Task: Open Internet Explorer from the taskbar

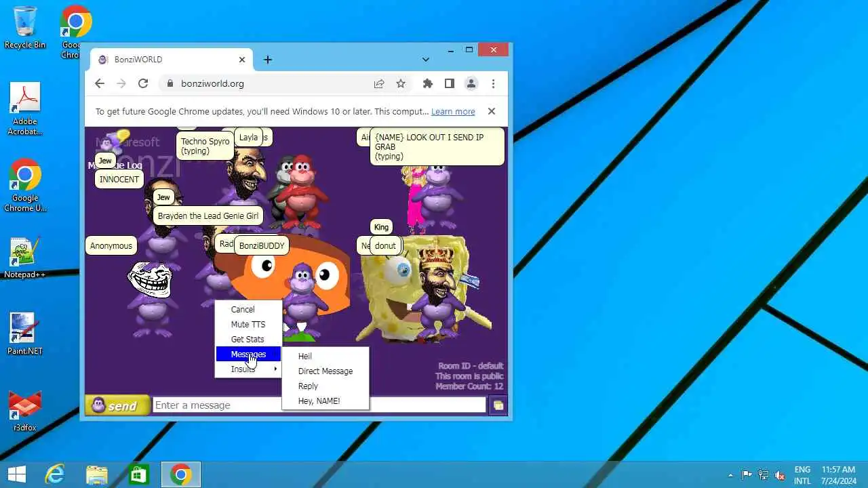Action: (54, 474)
